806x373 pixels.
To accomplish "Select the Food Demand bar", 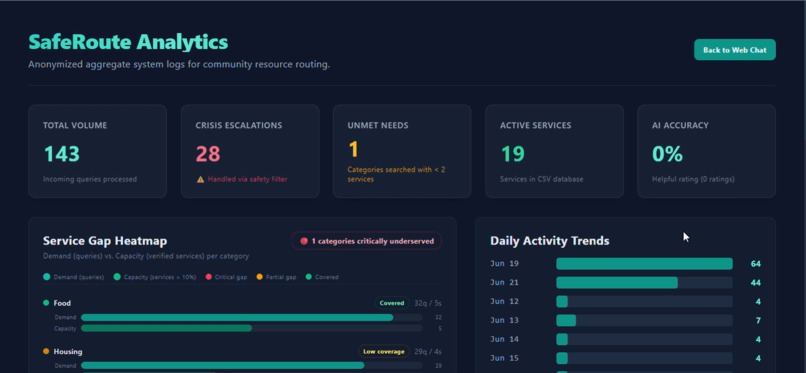I will [252, 318].
